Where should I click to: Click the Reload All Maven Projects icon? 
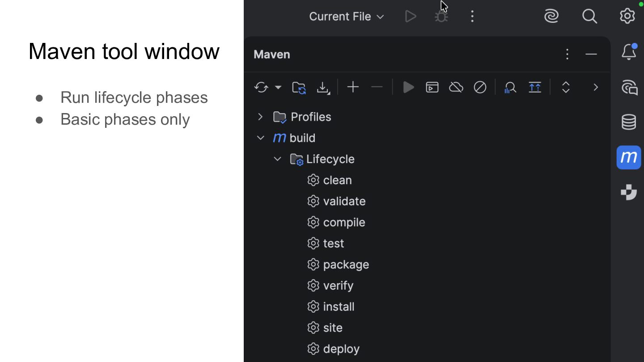point(261,87)
